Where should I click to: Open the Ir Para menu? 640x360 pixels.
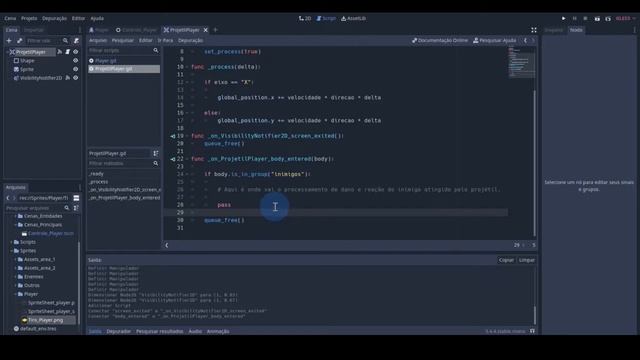point(165,40)
